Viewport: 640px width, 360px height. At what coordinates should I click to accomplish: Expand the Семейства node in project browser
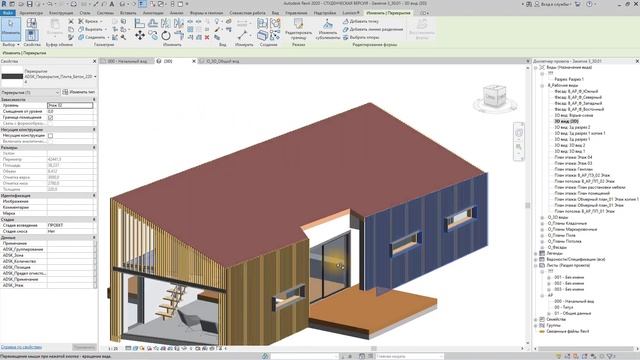click(536, 320)
